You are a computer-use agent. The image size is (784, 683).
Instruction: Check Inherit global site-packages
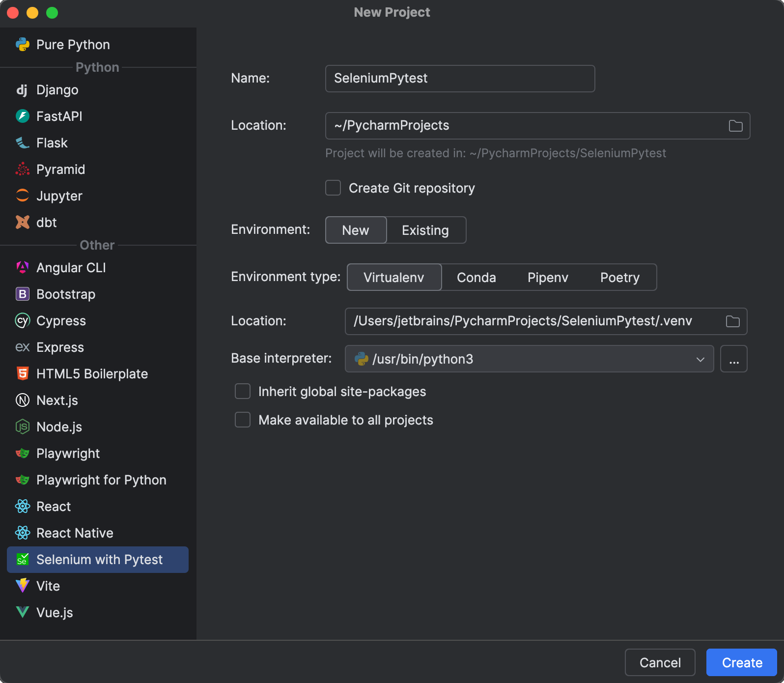243,392
